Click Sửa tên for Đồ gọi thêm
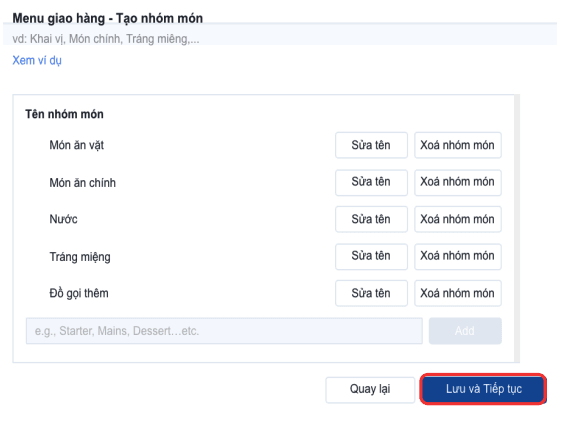 pos(371,293)
